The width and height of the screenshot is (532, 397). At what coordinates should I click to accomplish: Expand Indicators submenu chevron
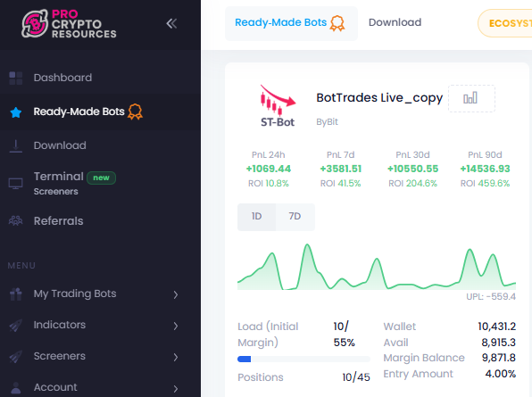176,326
